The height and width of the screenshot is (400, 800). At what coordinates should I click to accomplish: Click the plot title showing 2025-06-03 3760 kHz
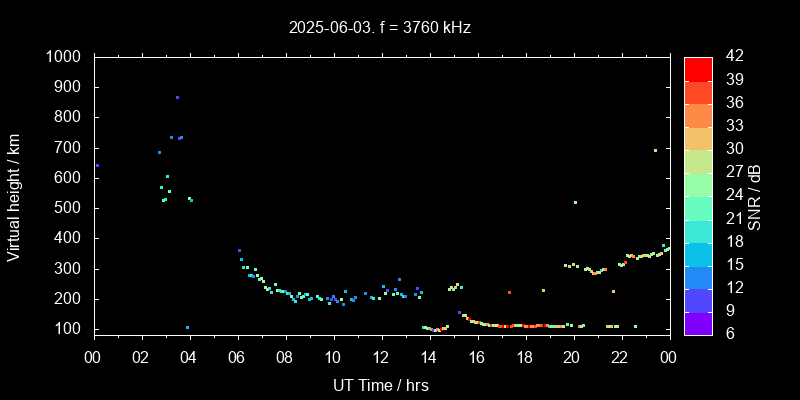coord(380,28)
